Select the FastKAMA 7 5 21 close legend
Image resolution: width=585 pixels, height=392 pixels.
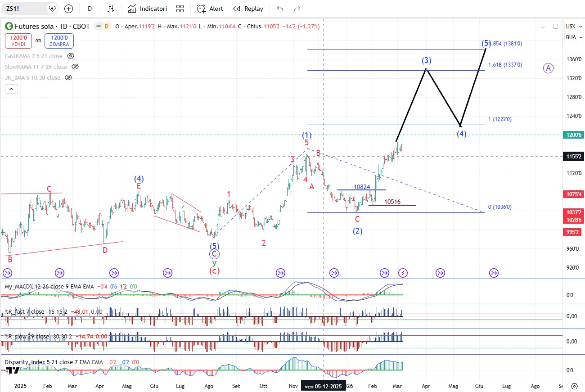(x=34, y=56)
